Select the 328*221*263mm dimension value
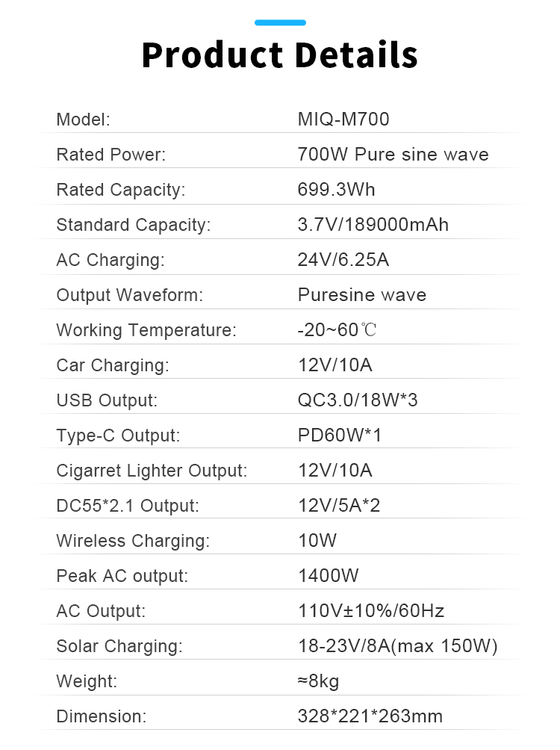 (x=370, y=716)
